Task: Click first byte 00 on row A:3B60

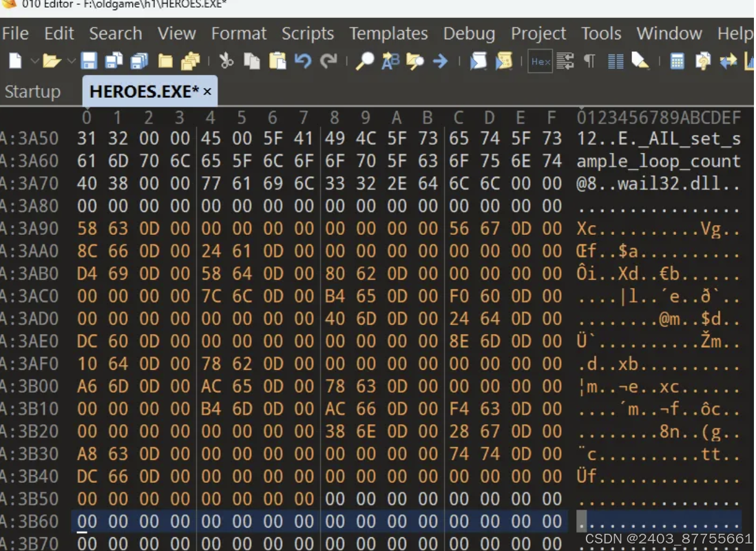Action: point(87,521)
